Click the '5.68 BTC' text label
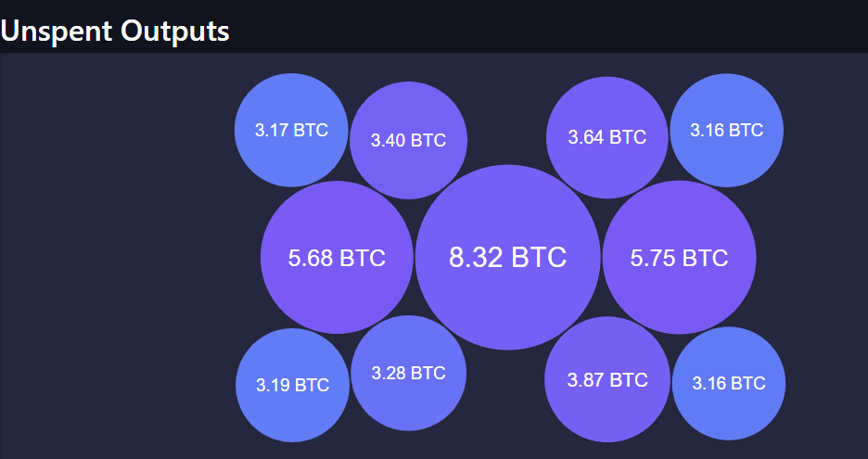This screenshot has width=868, height=459. (x=337, y=258)
